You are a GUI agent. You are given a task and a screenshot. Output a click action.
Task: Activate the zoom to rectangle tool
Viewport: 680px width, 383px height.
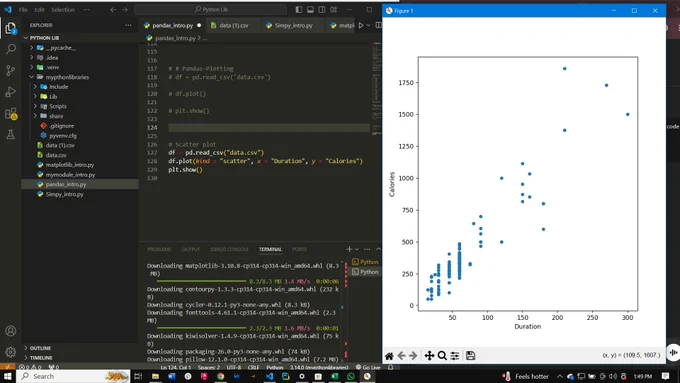coord(442,356)
